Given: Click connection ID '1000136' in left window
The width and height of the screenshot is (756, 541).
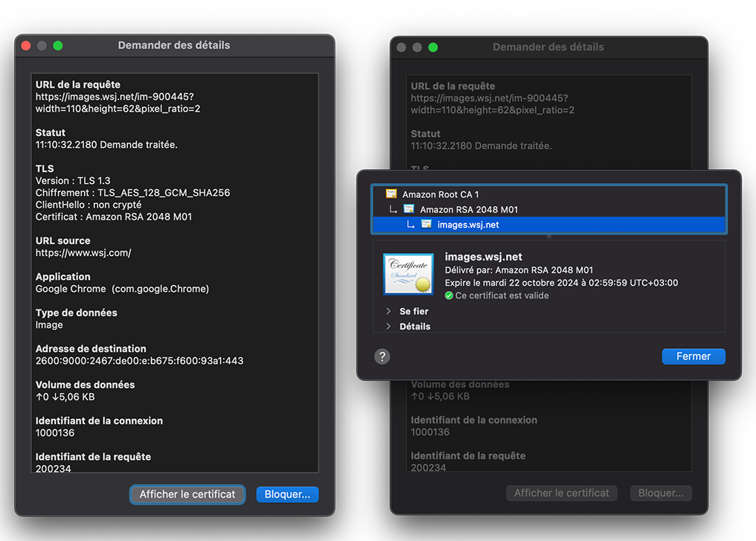Looking at the screenshot, I should (x=55, y=433).
